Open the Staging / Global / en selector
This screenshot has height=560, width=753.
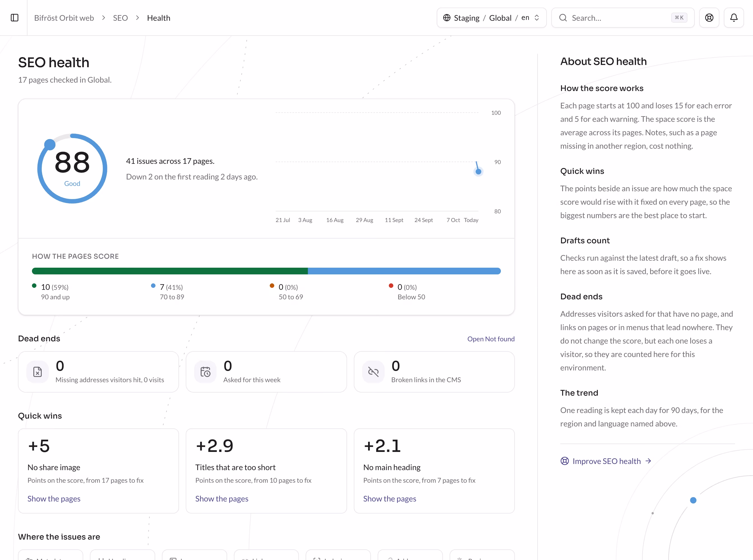click(x=491, y=18)
